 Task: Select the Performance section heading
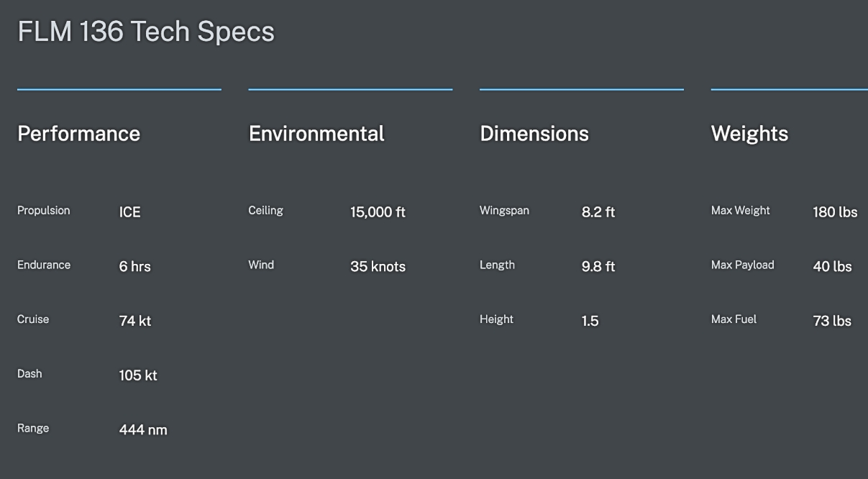(x=78, y=134)
